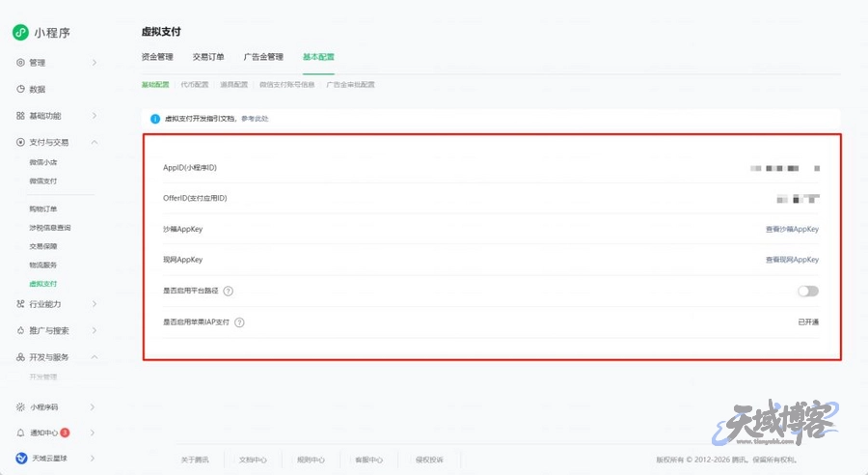Click the 参考此处 documentation link

click(255, 119)
